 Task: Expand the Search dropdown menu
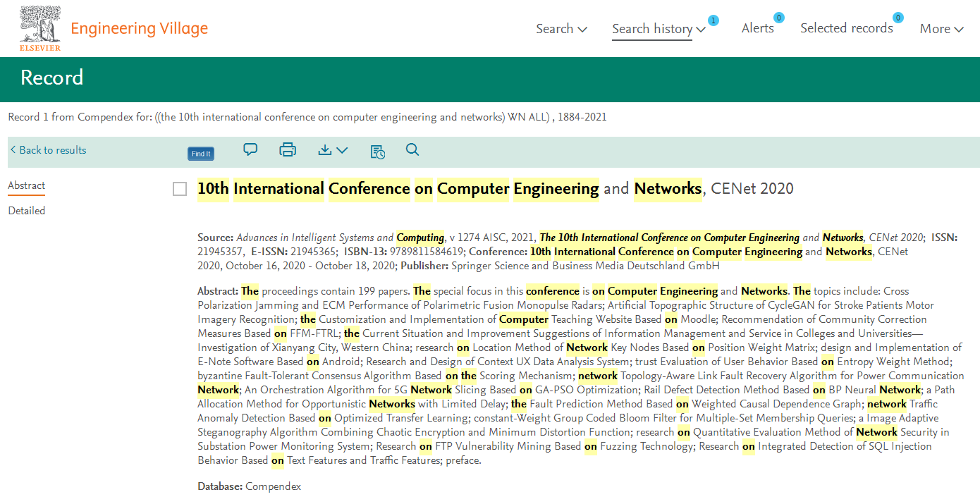(561, 29)
